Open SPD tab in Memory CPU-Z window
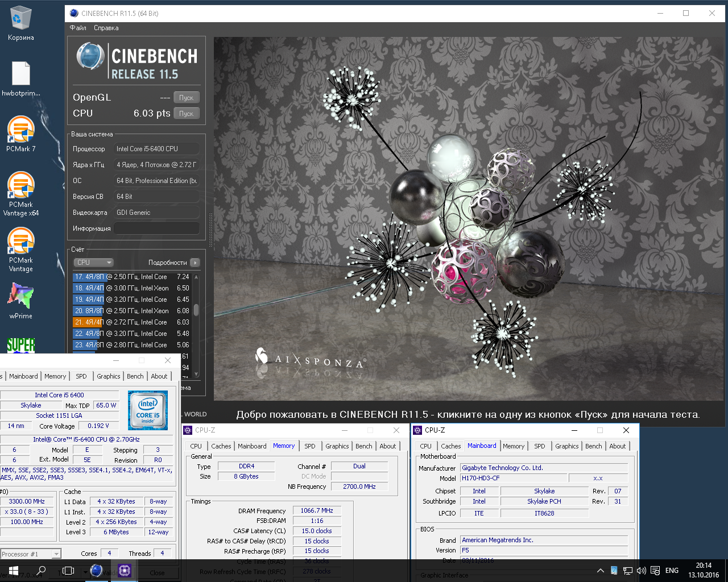The width and height of the screenshot is (728, 582). click(310, 446)
